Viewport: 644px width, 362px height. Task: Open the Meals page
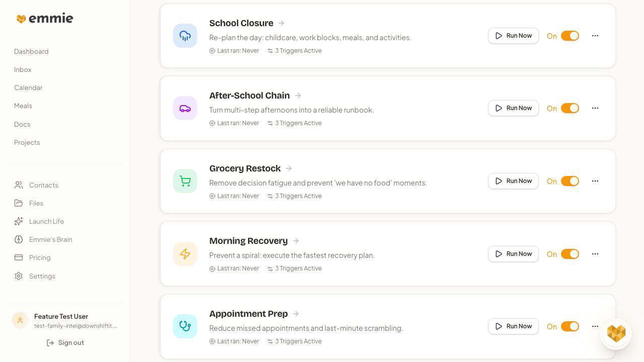tap(23, 106)
